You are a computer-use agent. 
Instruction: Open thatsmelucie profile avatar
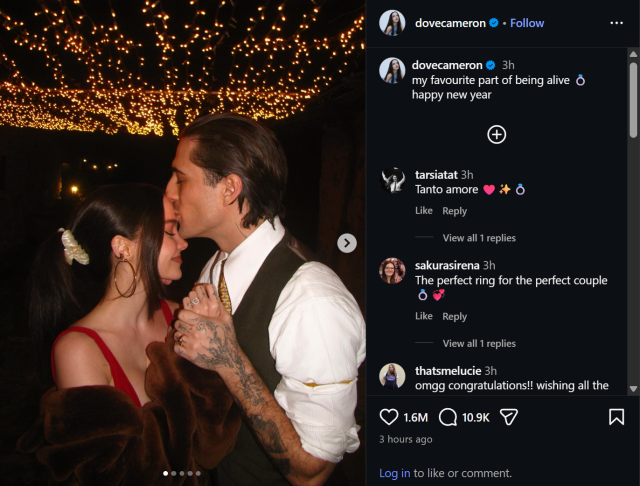(393, 375)
